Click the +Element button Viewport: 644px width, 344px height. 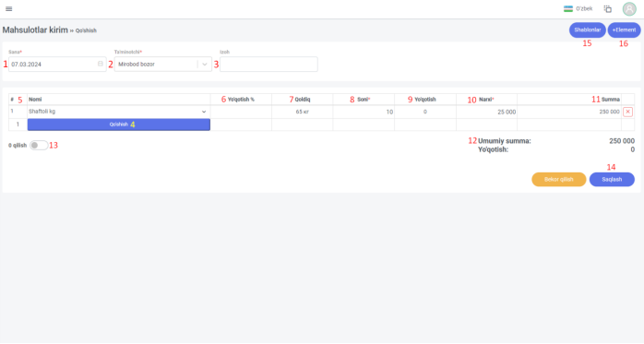pyautogui.click(x=624, y=30)
